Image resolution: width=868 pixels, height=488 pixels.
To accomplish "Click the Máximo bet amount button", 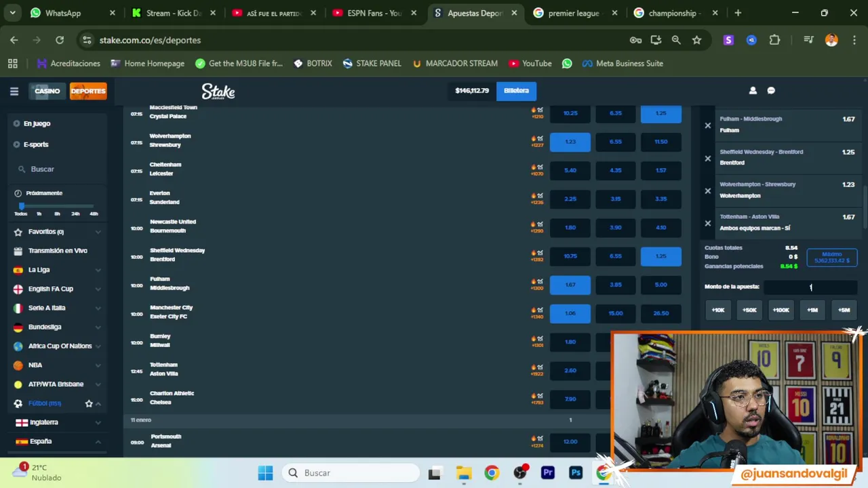I will point(832,258).
